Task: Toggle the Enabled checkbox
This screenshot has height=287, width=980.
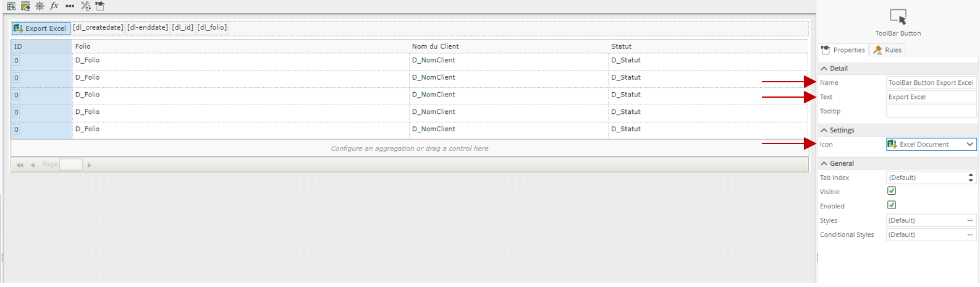Action: tap(892, 205)
